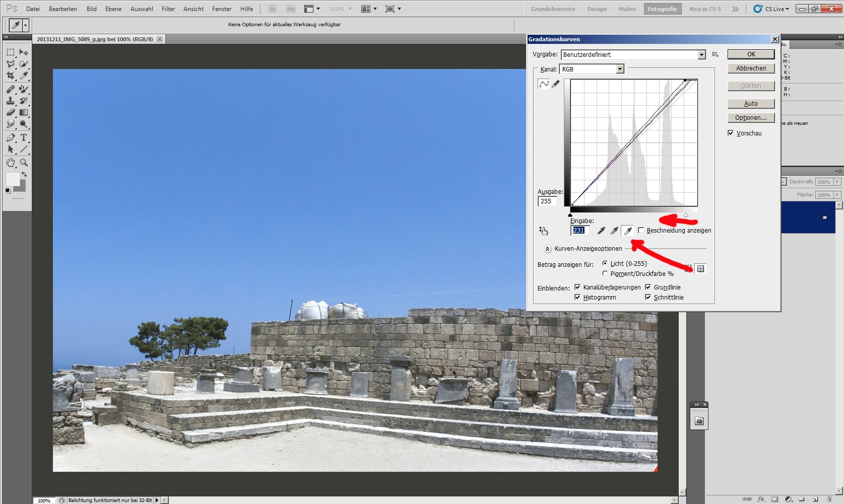Viewport: 844px width, 504px height.
Task: Open the Filter menu
Action: [168, 9]
